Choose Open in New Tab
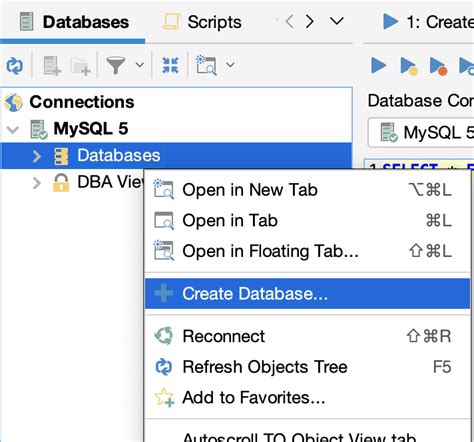This screenshot has height=442, width=474. [307, 190]
